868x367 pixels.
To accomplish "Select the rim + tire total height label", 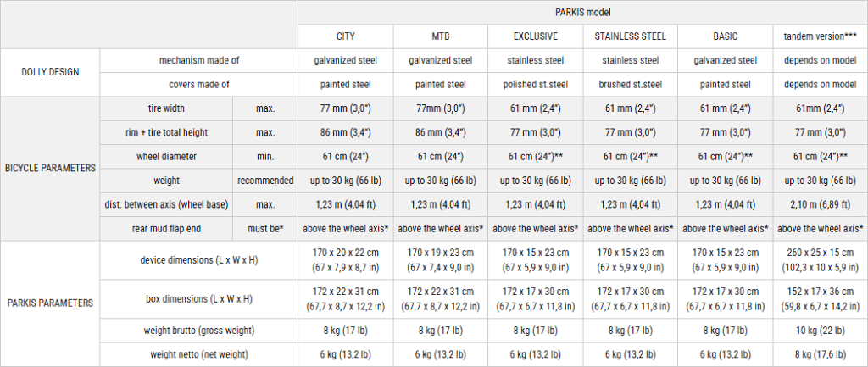I will click(166, 133).
